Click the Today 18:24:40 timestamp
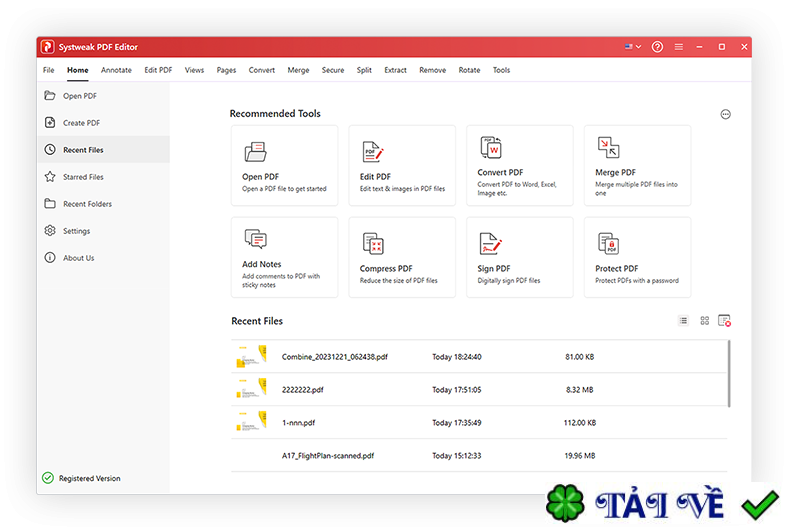Screen dimensions: 787x530 coord(457,357)
